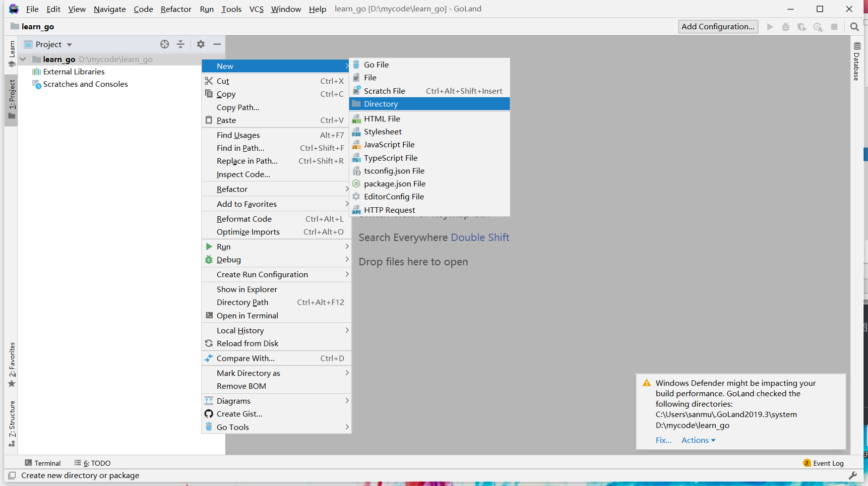Click Paste in context menu

click(x=276, y=120)
